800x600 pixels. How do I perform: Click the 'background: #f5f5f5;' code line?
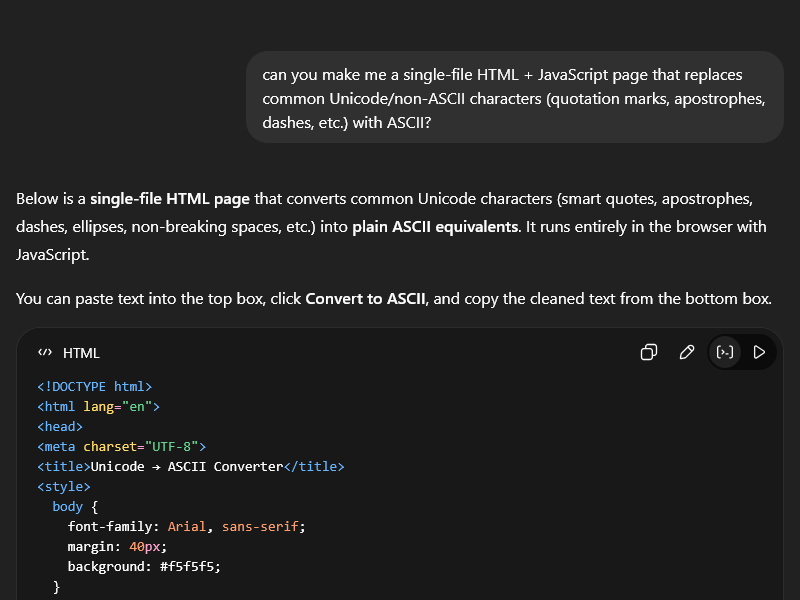click(144, 566)
